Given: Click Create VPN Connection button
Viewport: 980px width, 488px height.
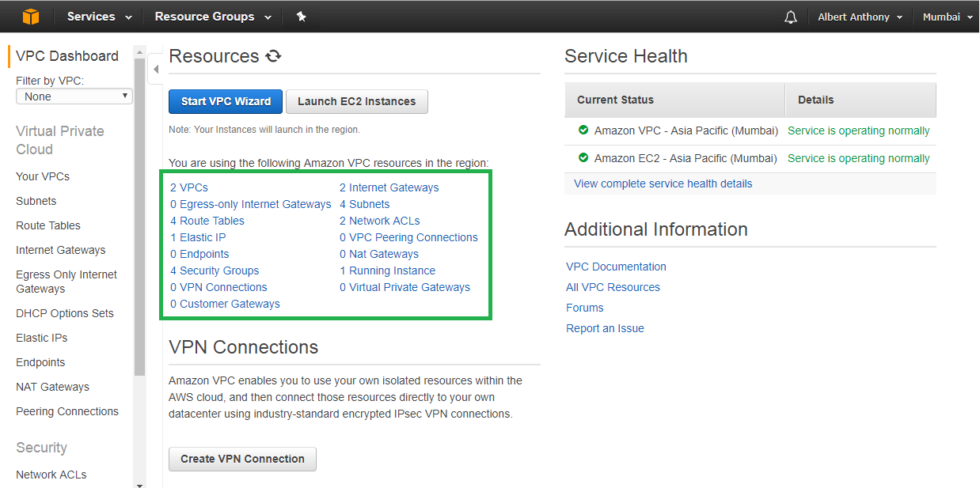Looking at the screenshot, I should click(x=242, y=459).
